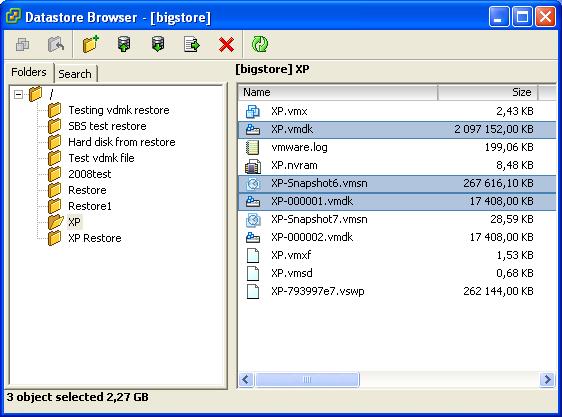The height and width of the screenshot is (417, 562).
Task: Select the vmware.log file name
Action: pyautogui.click(x=299, y=147)
